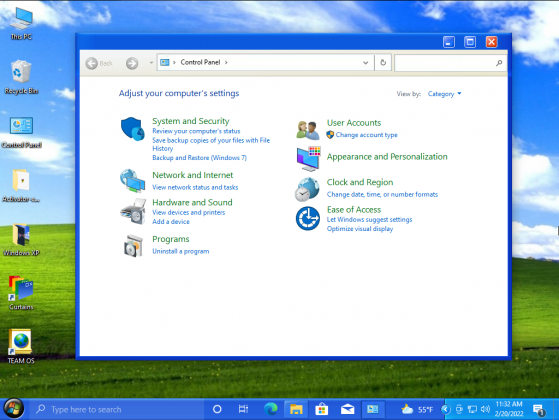The width and height of the screenshot is (559, 420).
Task: Open Ease of Access heading link
Action: tap(354, 210)
